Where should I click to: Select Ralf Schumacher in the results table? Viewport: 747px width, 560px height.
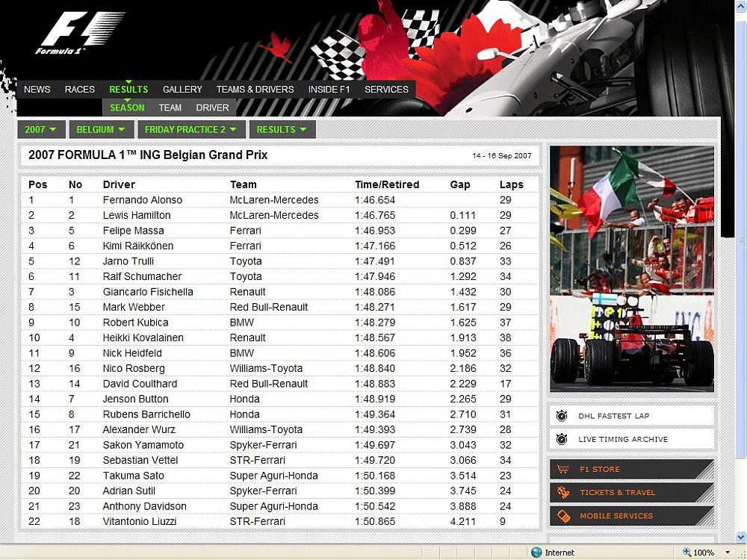coord(142,276)
